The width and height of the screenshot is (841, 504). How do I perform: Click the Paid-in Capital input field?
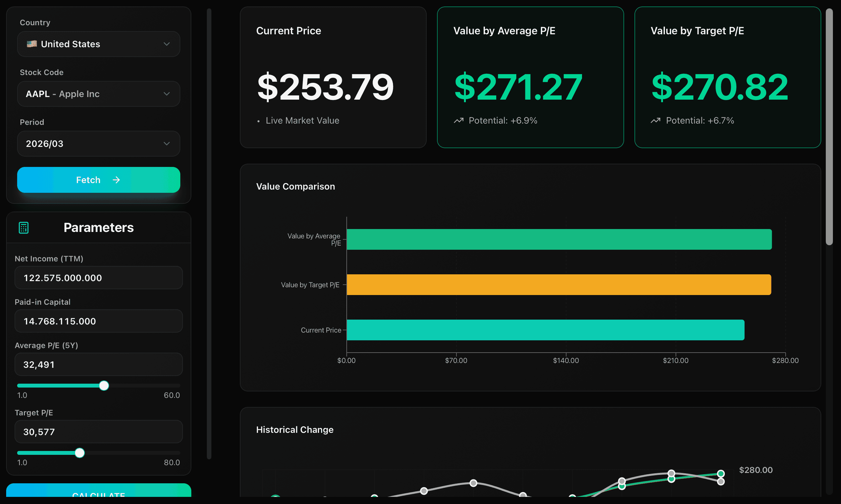(x=98, y=321)
